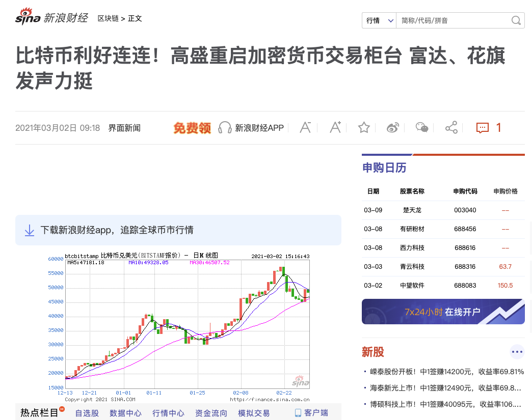Click subscription code 688316
Image resolution: width=532 pixels, height=420 pixels.
tap(465, 267)
